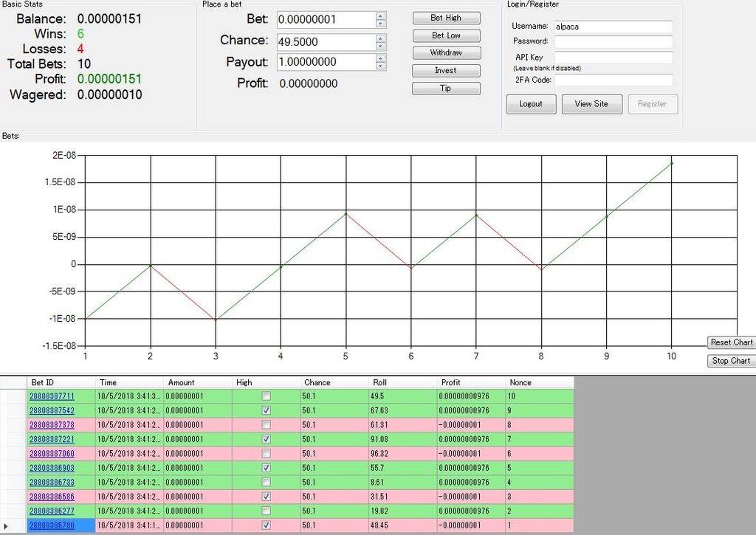Sort table by Nonce column header
Screen dimensions: 756x535
(x=540, y=383)
